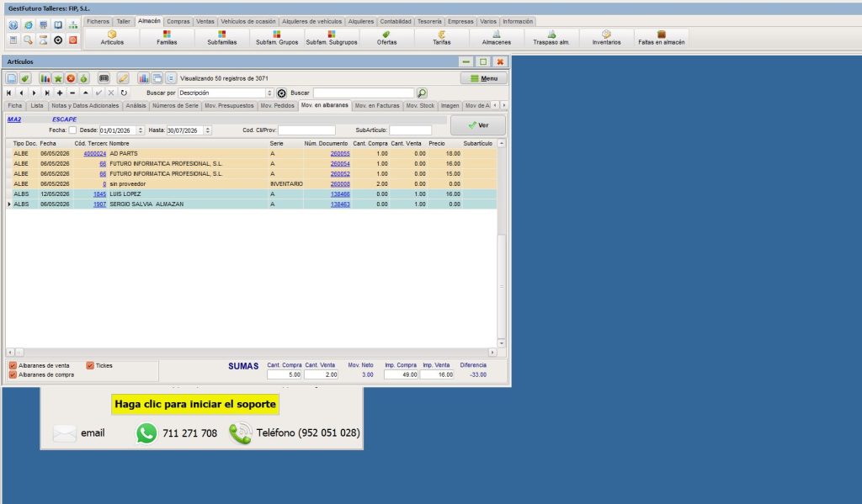Screen dimensions: 862x504
Task: Click the yellow 'Haga clic para iniciar el soporte' banner
Action: click(195, 404)
